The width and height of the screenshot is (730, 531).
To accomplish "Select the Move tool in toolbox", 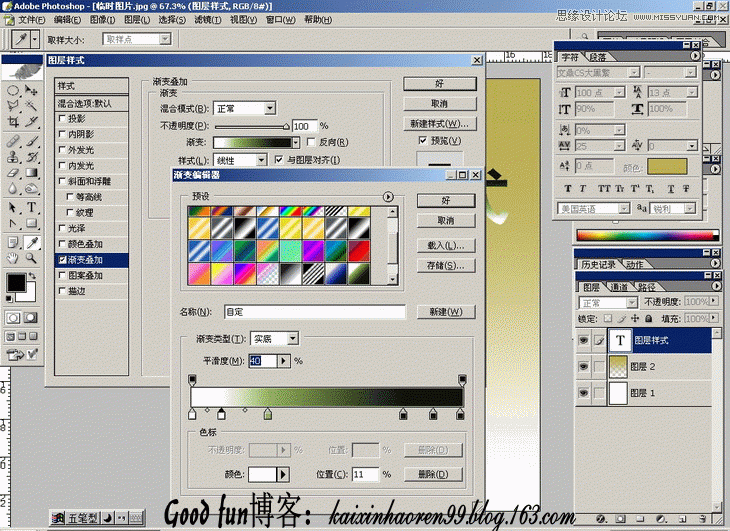I will tap(31, 90).
